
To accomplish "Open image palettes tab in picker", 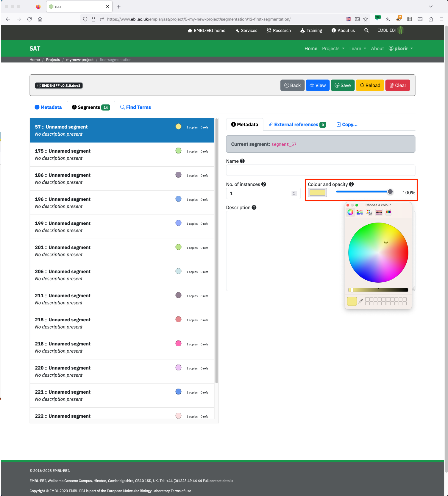I will point(379,212).
